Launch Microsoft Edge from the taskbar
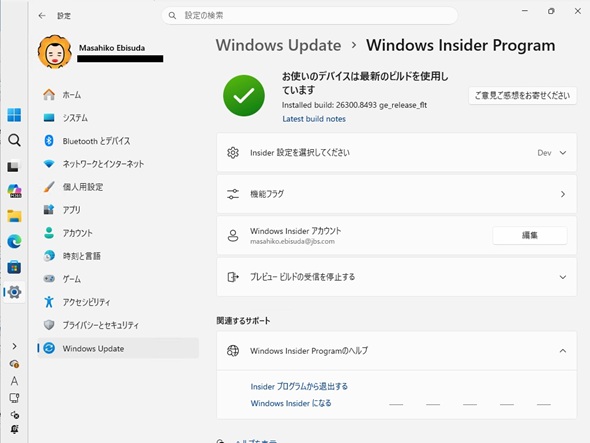 (x=14, y=241)
